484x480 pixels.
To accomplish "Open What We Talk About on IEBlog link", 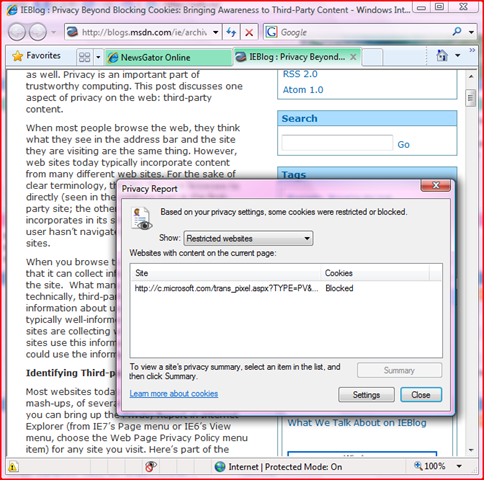I will point(357,423).
